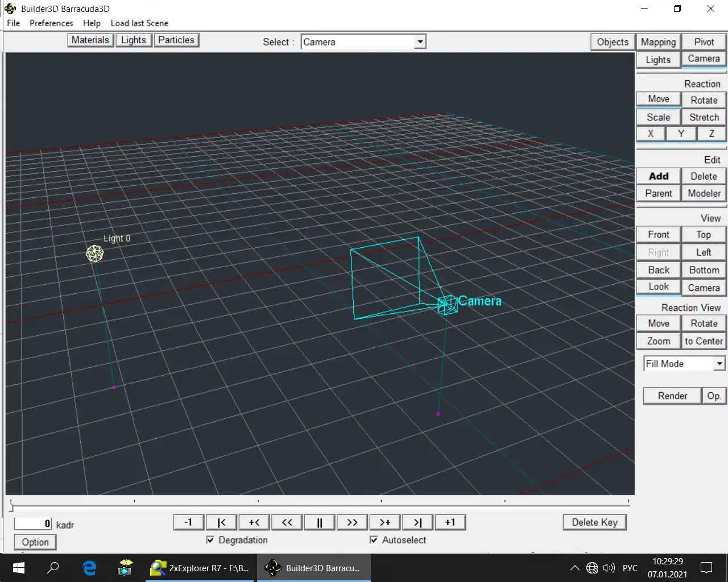The image size is (728, 582).
Task: Select the Camera object in viewport
Action: tap(448, 305)
